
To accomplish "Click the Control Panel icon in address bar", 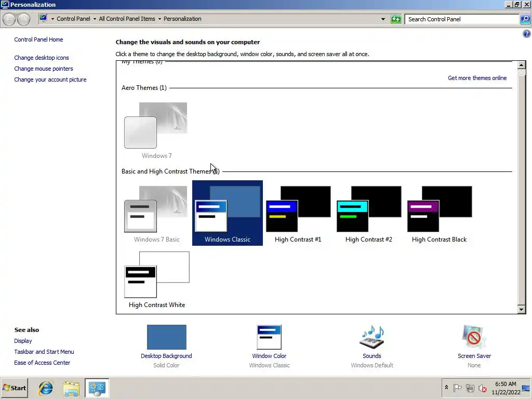I will [43, 18].
